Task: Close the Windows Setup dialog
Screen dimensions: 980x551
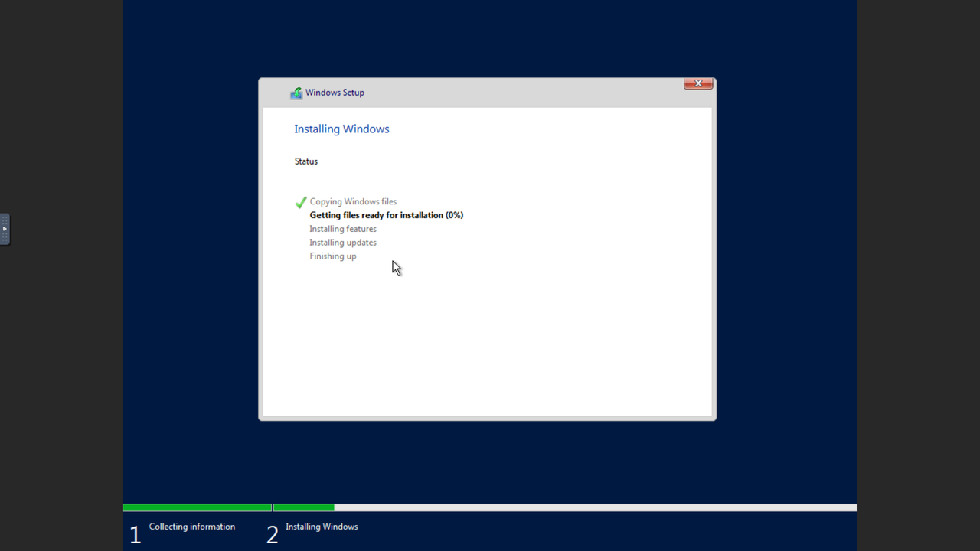Action: [x=698, y=83]
